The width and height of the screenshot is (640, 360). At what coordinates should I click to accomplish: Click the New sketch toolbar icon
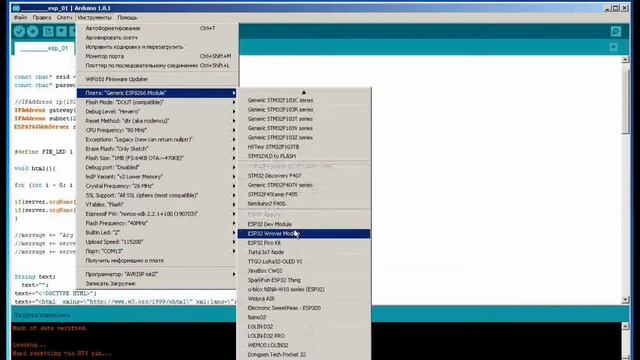48,31
